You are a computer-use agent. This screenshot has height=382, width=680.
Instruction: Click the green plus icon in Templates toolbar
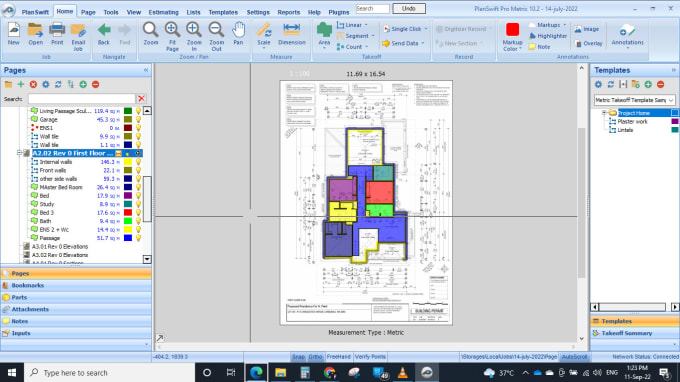coord(648,84)
